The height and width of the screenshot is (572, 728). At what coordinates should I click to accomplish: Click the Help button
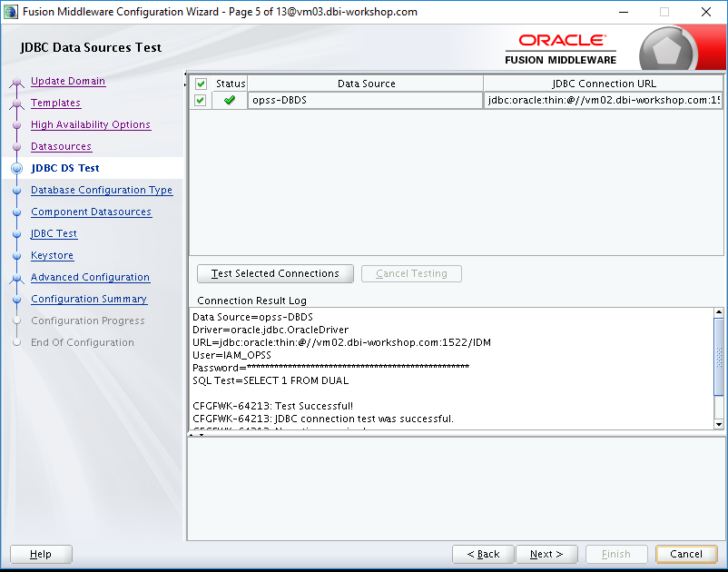[x=41, y=554]
